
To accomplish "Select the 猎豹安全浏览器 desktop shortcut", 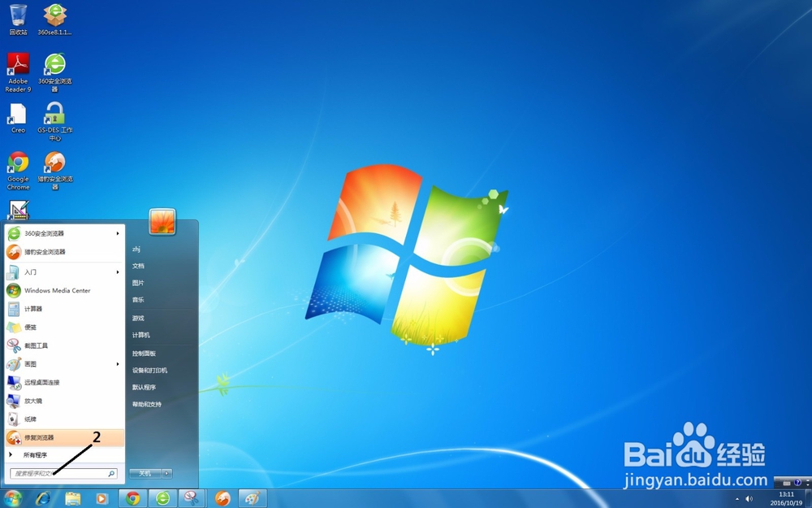I will [x=54, y=171].
